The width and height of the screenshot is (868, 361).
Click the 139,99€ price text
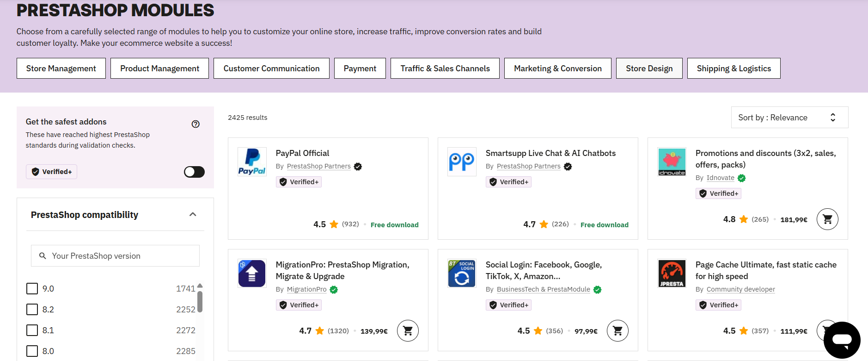pyautogui.click(x=374, y=331)
